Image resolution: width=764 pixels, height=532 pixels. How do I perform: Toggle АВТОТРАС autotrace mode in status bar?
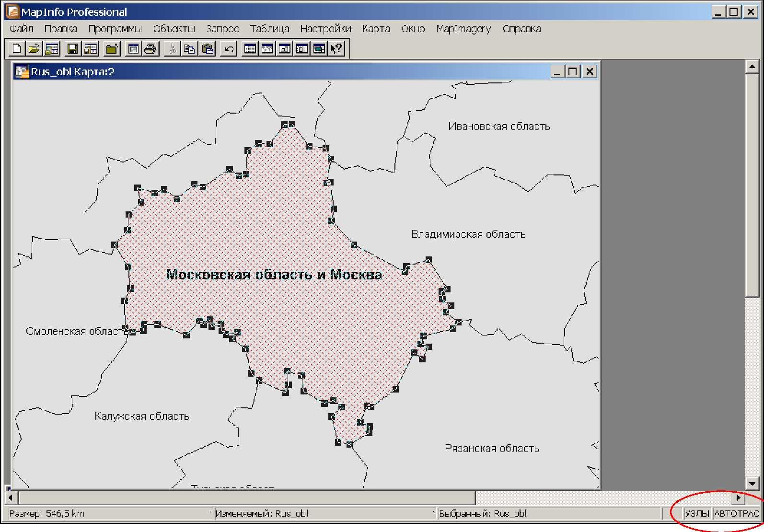point(737,513)
